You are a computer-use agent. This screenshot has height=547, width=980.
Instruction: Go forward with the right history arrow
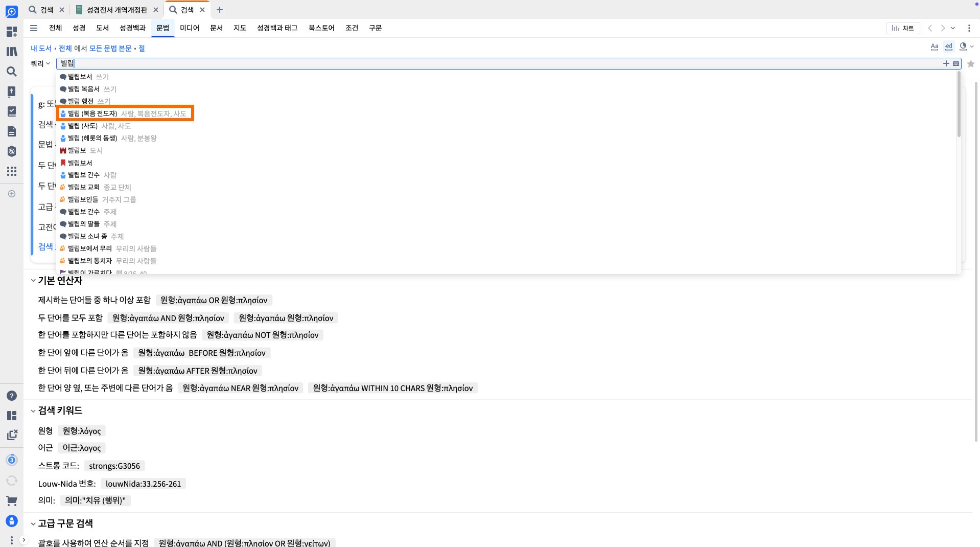[x=943, y=28]
